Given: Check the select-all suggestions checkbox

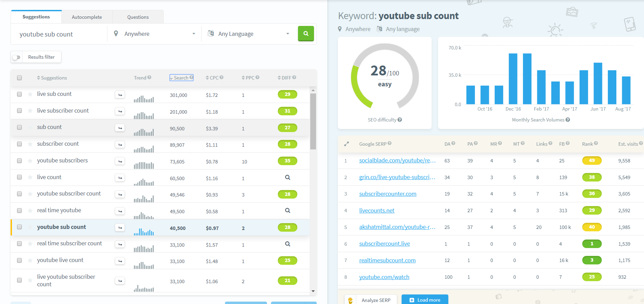Looking at the screenshot, I should pos(19,78).
